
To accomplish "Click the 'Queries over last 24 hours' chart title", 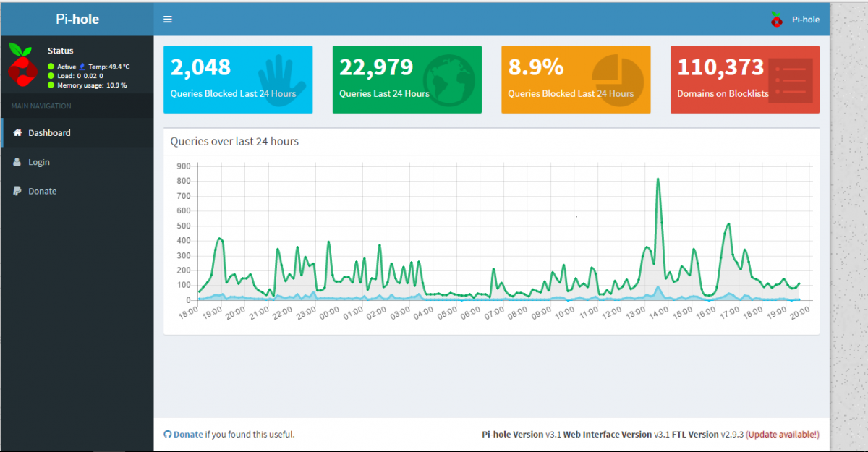I will coord(234,142).
